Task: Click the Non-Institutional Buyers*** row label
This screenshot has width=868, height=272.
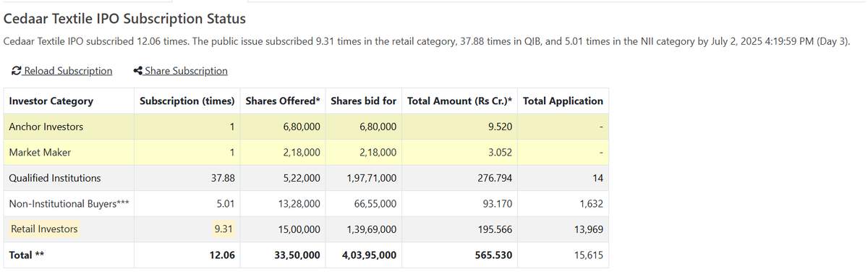Action: click(69, 204)
